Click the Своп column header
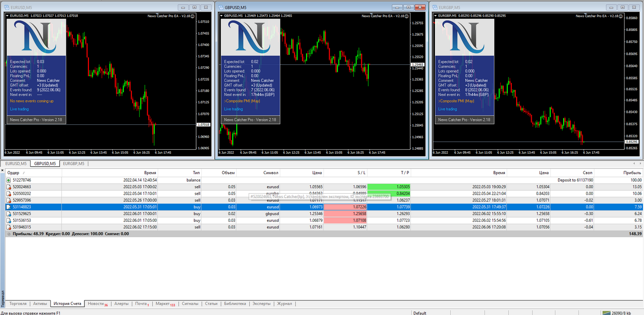The image size is (644, 315). [x=572, y=173]
